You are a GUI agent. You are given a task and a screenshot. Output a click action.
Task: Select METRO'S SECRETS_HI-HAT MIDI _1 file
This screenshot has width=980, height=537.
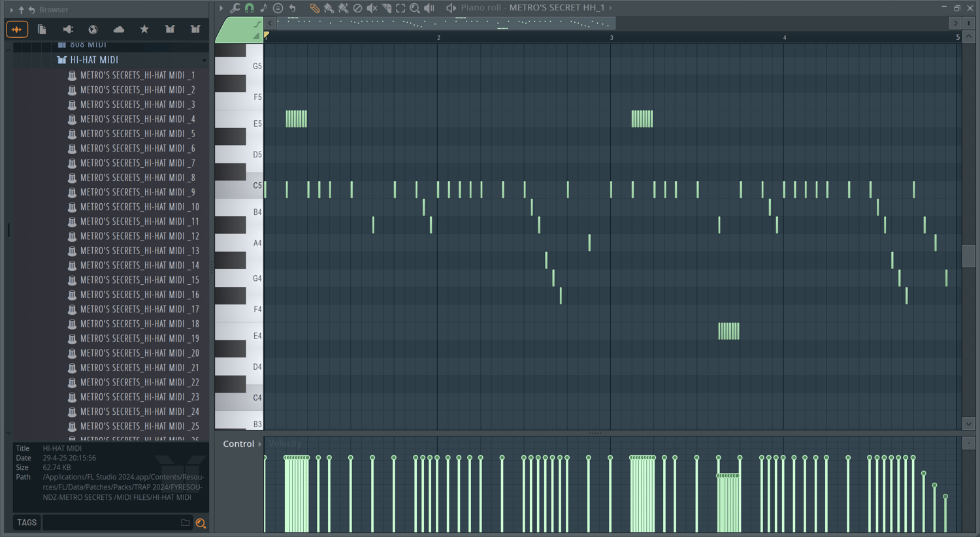(137, 76)
